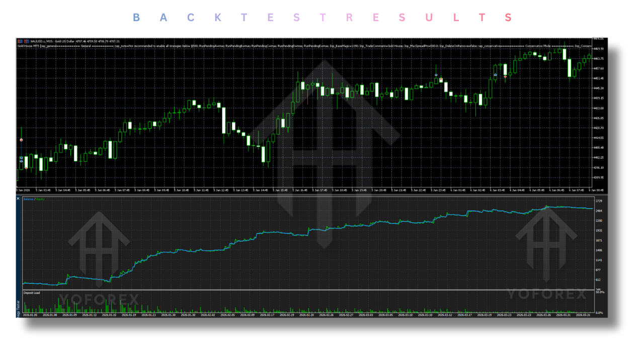
Task: Click the Balance legend label
Action: coord(28,199)
